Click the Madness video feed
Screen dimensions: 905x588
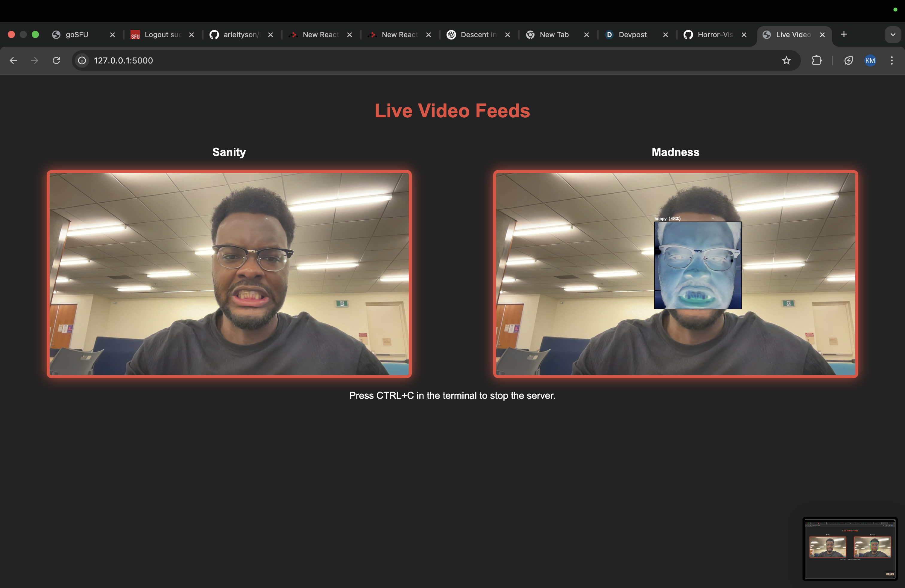tap(675, 274)
